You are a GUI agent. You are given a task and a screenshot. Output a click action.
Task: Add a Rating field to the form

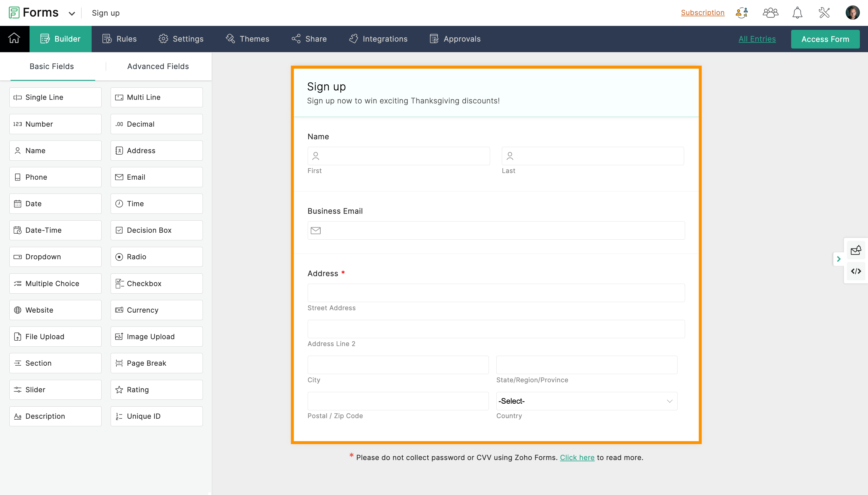pyautogui.click(x=156, y=389)
